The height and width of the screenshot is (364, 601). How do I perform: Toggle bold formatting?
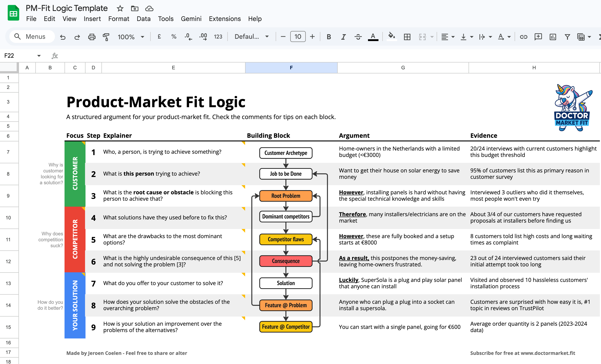pos(329,37)
